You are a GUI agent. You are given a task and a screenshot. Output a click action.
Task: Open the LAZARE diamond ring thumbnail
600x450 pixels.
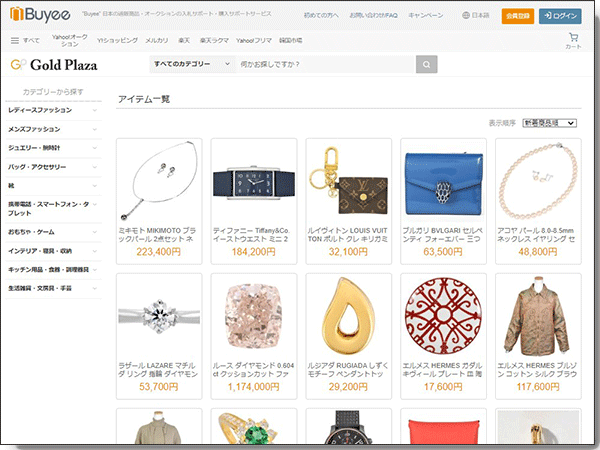click(x=159, y=316)
